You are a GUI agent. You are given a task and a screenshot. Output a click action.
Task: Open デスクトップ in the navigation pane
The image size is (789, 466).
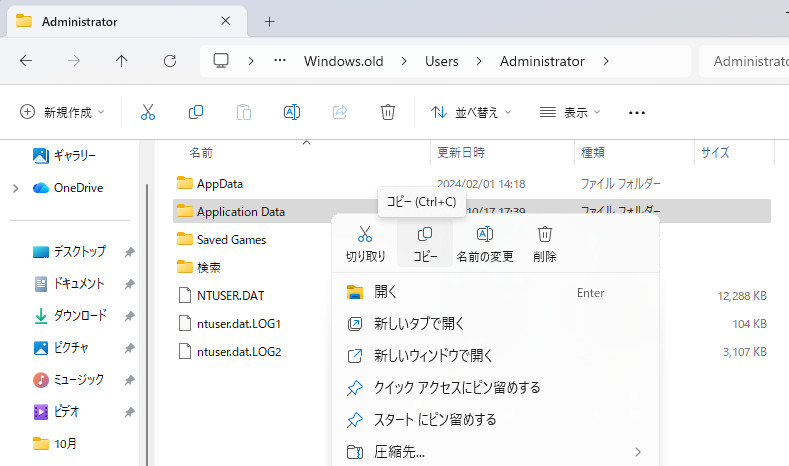tap(69, 252)
